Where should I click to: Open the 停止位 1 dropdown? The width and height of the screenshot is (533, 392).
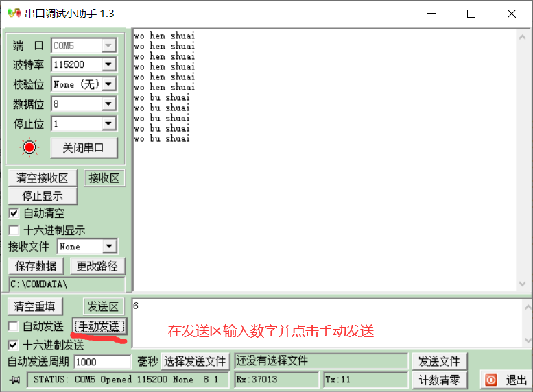point(108,123)
